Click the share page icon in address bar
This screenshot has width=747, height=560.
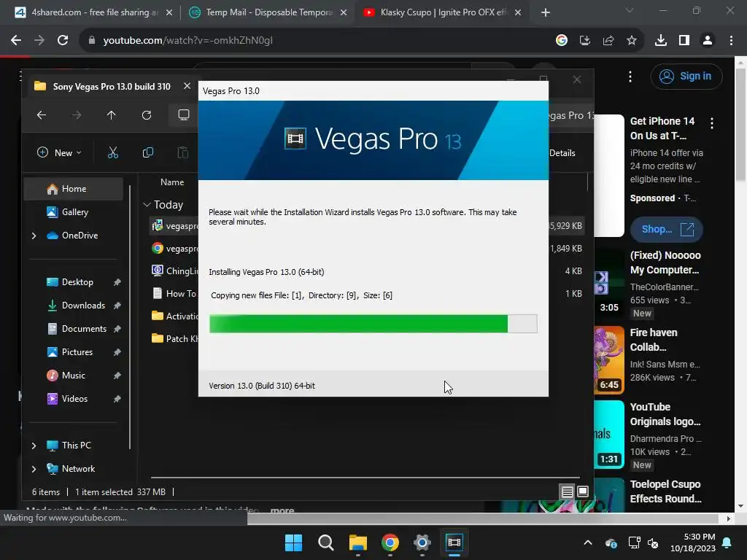[x=608, y=41]
